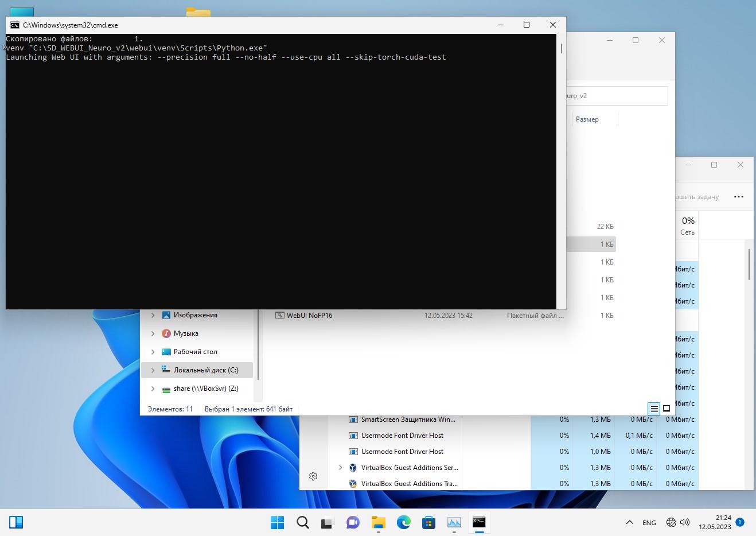Select the WebUI NoFP16 batch file
This screenshot has width=756, height=536.
(309, 316)
